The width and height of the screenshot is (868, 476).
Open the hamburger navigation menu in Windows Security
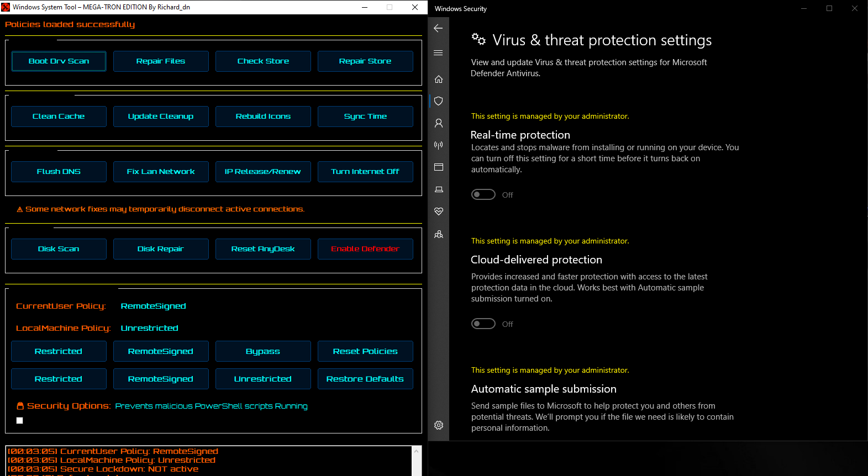click(x=438, y=53)
